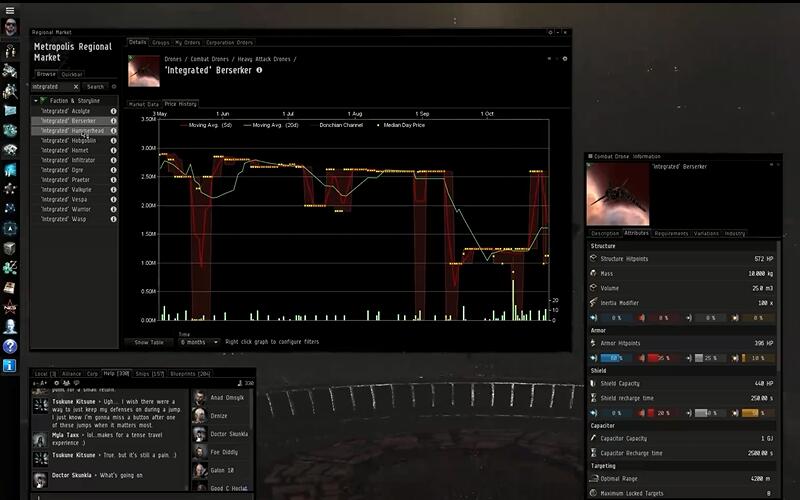Show info for 'Integrated' Praetor
This screenshot has height=500, width=800.
click(113, 180)
